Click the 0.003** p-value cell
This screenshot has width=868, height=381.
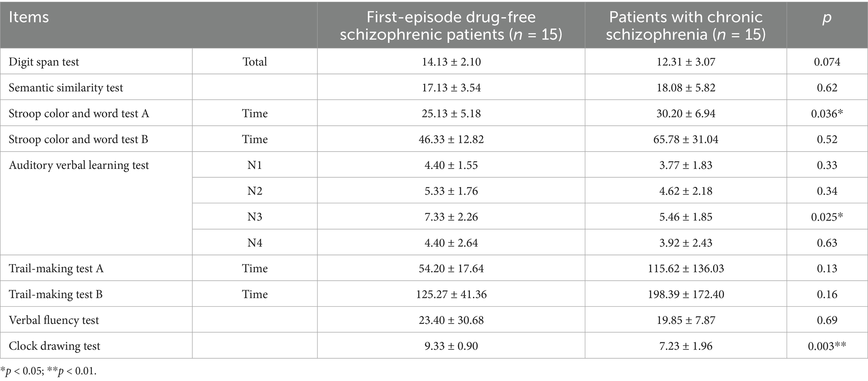coord(827,346)
